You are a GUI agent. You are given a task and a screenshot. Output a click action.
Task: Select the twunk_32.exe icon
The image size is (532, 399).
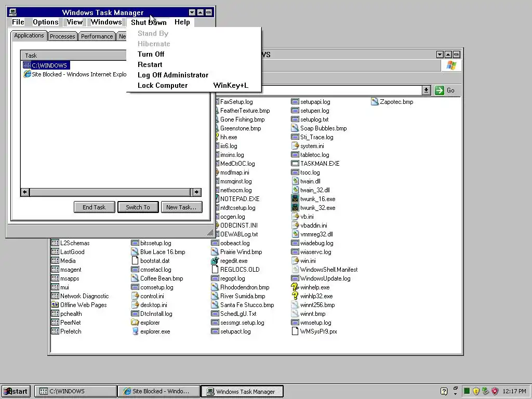click(x=295, y=208)
